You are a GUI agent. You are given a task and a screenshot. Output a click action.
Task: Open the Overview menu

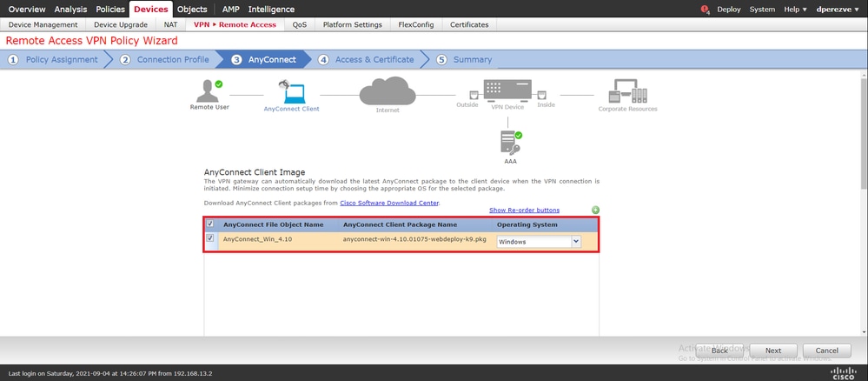point(27,10)
